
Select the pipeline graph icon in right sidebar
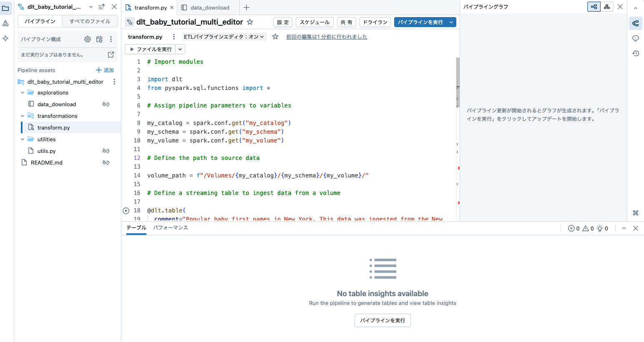point(635,24)
